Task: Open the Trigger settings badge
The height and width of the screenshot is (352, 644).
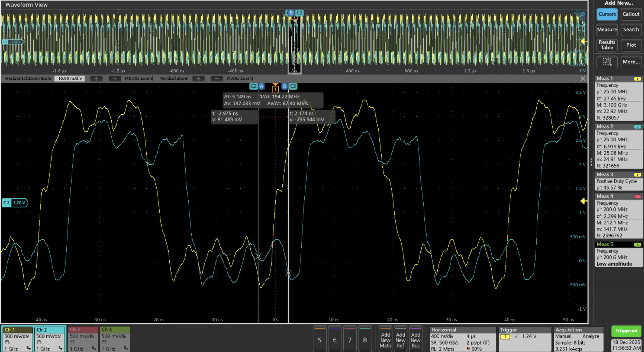Action: [x=525, y=339]
